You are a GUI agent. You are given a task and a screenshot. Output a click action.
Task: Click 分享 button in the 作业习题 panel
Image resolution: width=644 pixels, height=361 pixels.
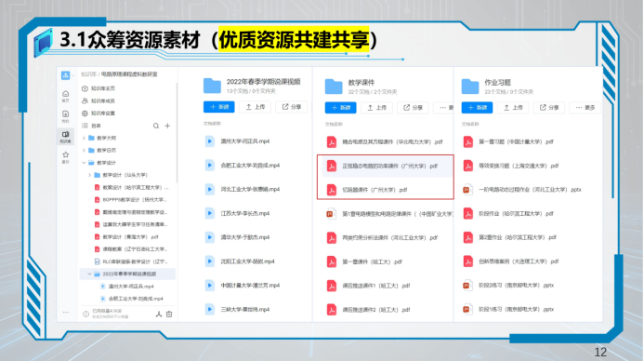pyautogui.click(x=549, y=108)
